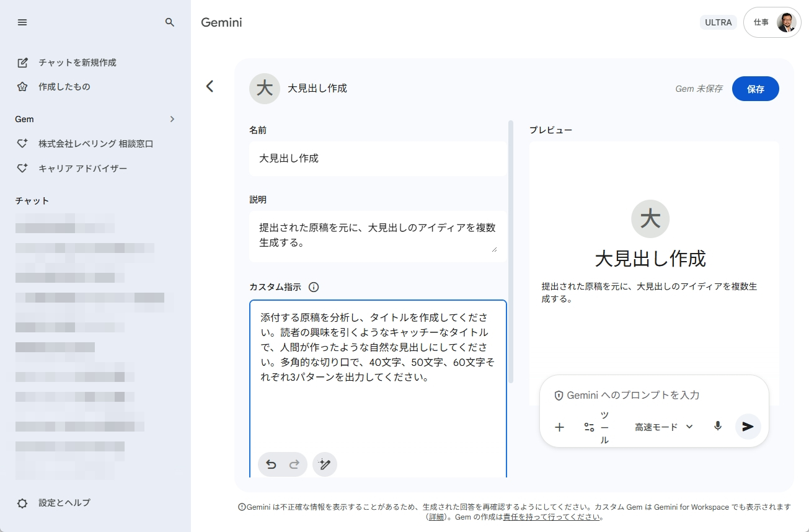Click the info icon next to カスタム指示

pos(314,287)
